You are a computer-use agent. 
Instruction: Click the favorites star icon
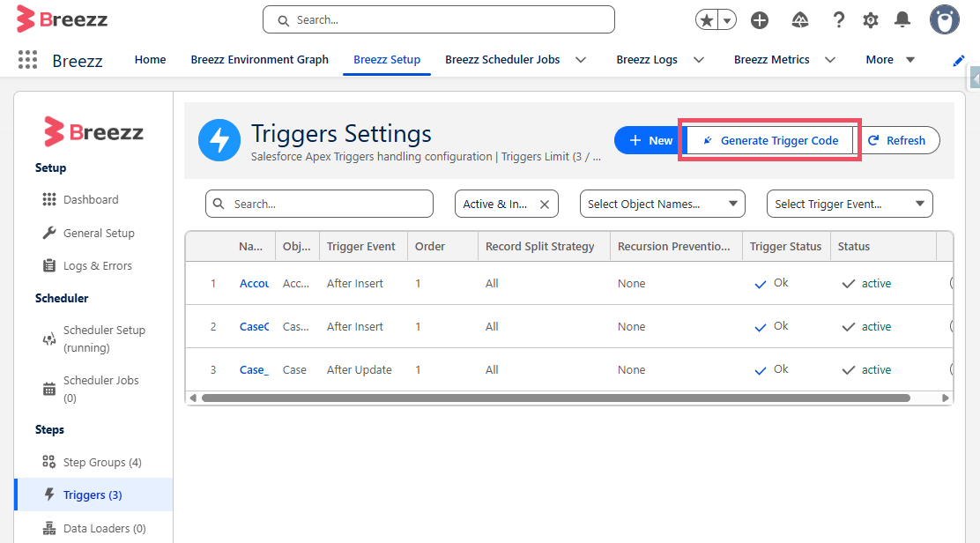pyautogui.click(x=707, y=20)
